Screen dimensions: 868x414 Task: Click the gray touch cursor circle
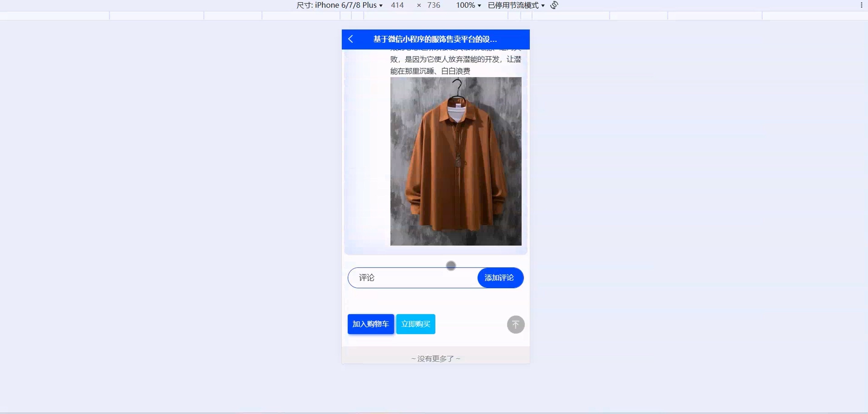pos(451,265)
